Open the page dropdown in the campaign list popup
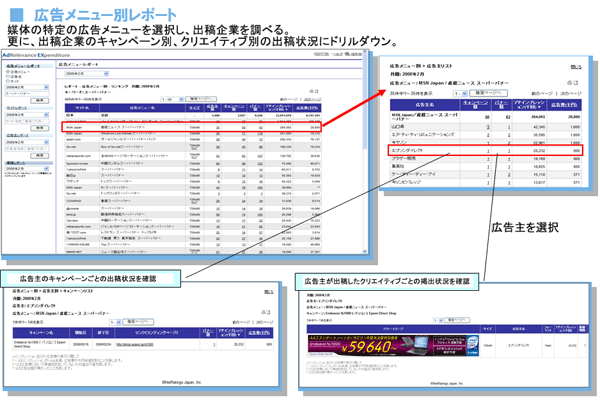The width and height of the screenshot is (600, 409). (115, 322)
